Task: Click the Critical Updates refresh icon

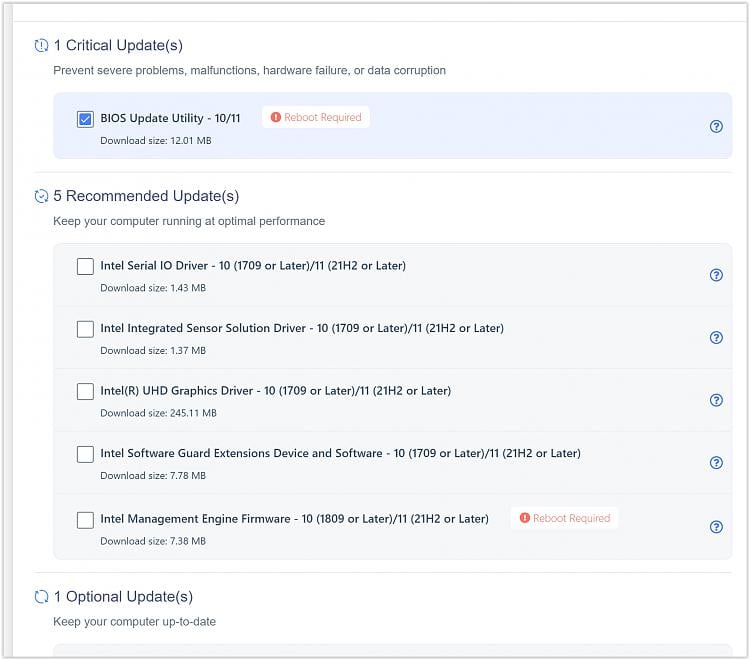Action: [41, 46]
